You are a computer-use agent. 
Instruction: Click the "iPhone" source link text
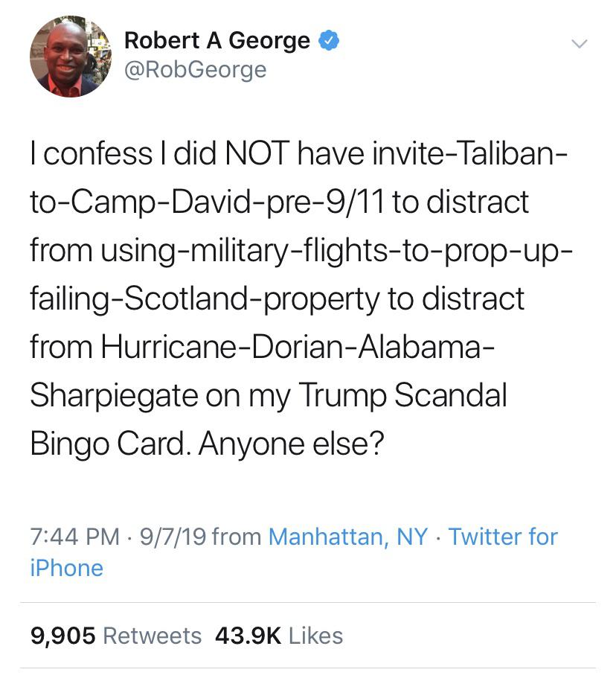pyautogui.click(x=66, y=568)
